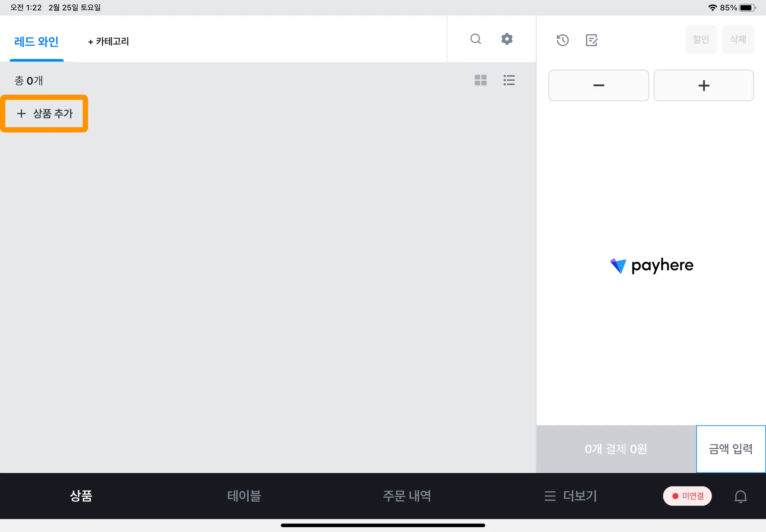Select the 레드 와인 category tab
The image size is (766, 532).
point(36,41)
